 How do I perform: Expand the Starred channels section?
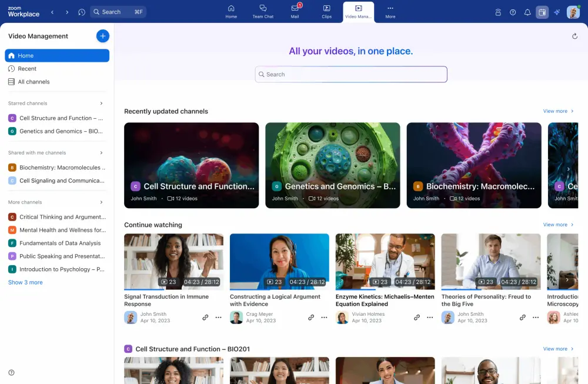tap(101, 103)
